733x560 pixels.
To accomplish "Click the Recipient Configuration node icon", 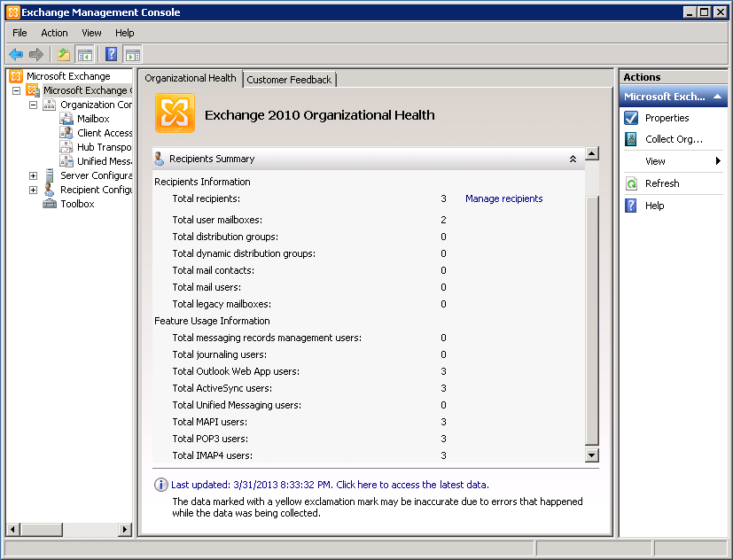I will coord(49,190).
